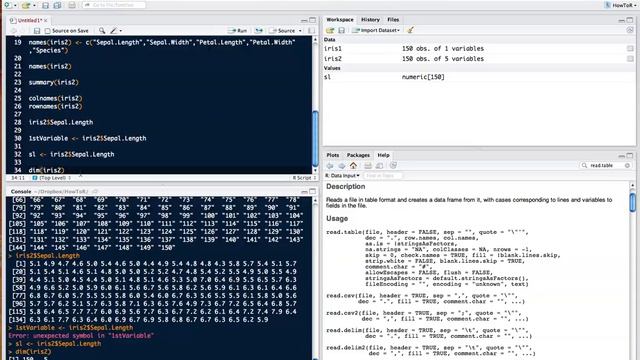Click the compile notebook icon in editor toolbar
Screen dimensions: 640x360
[311, 31]
